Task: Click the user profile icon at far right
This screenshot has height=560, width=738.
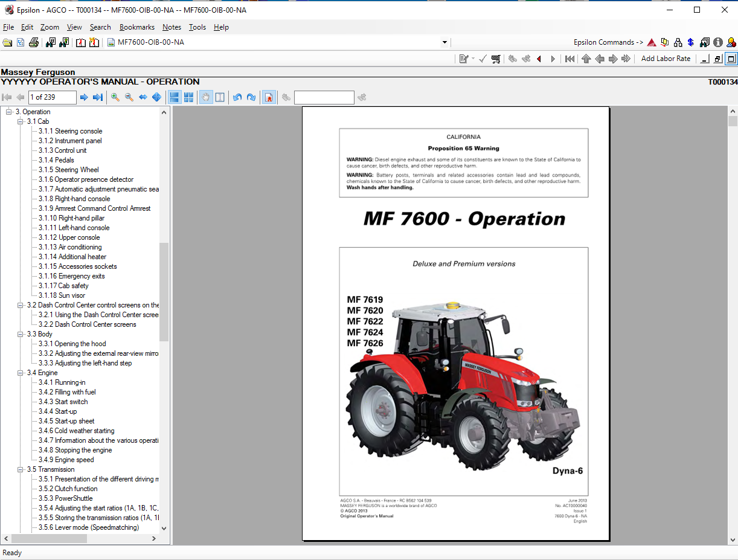Action: pyautogui.click(x=731, y=42)
